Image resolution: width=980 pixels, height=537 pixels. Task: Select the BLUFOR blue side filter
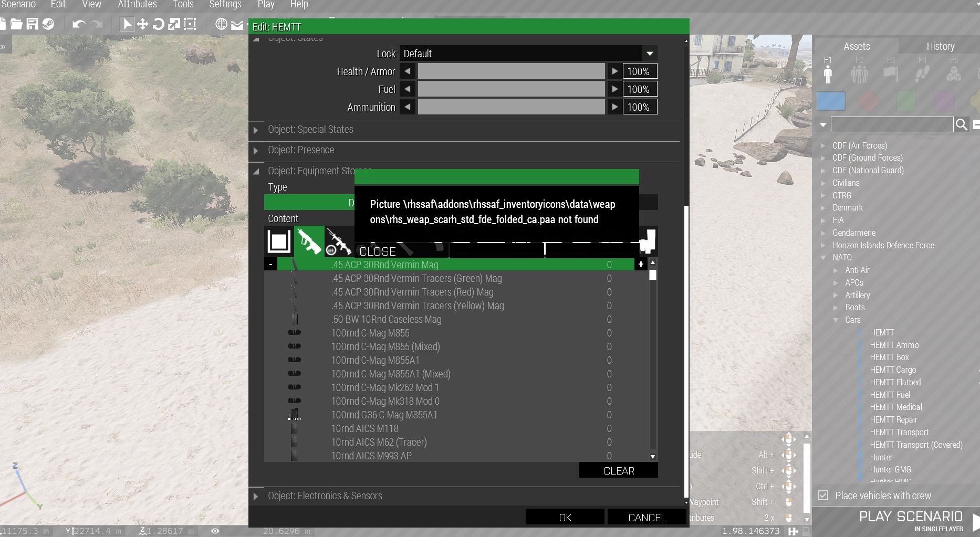tap(831, 101)
